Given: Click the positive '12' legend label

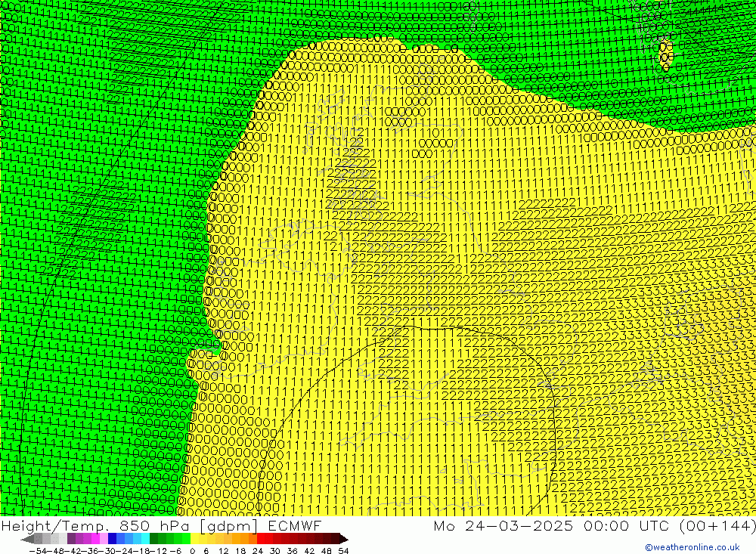Looking at the screenshot, I should (x=224, y=551).
